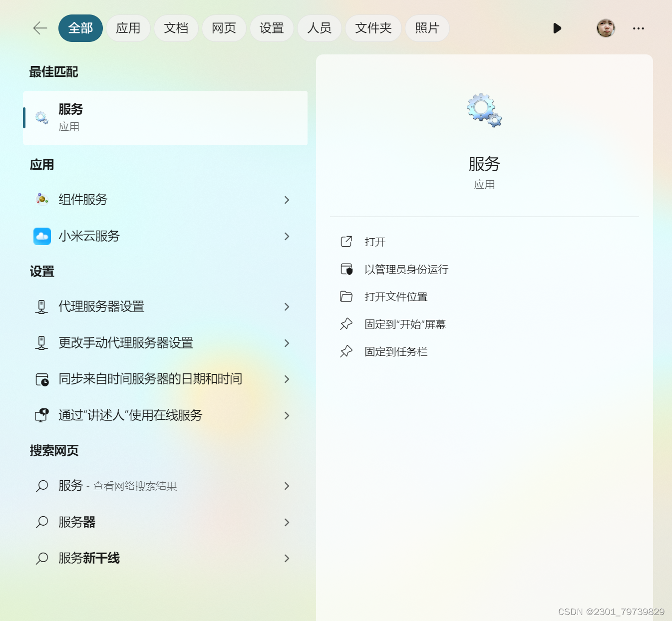Click the 打开文件位置 folder icon
Viewport: 672px width, 621px height.
pos(346,297)
